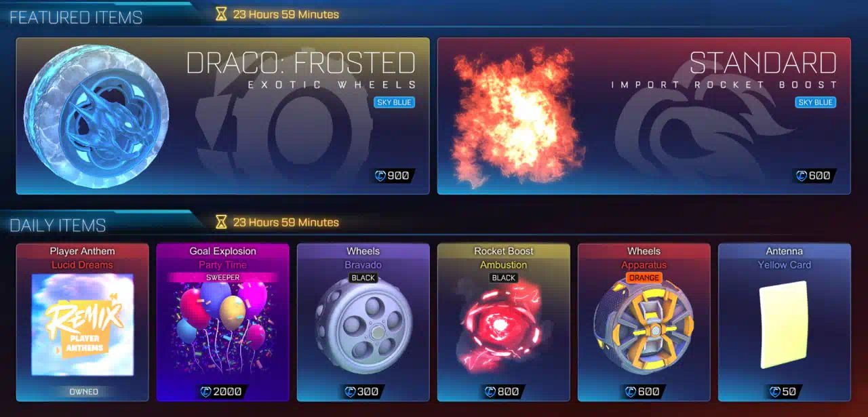Click the 2000 credits price on Party Time
Image resolution: width=868 pixels, height=417 pixels.
click(x=222, y=391)
